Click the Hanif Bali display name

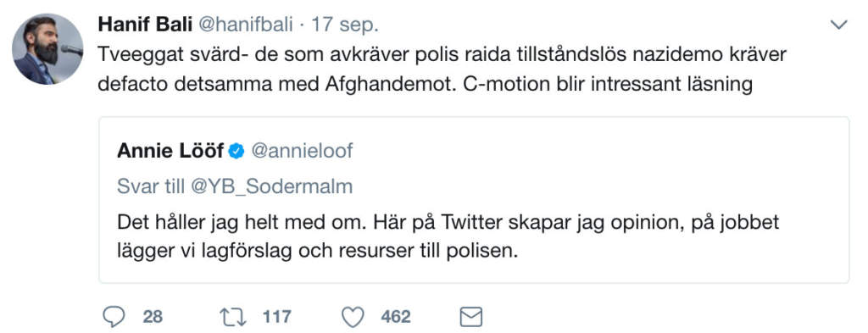pos(145,25)
